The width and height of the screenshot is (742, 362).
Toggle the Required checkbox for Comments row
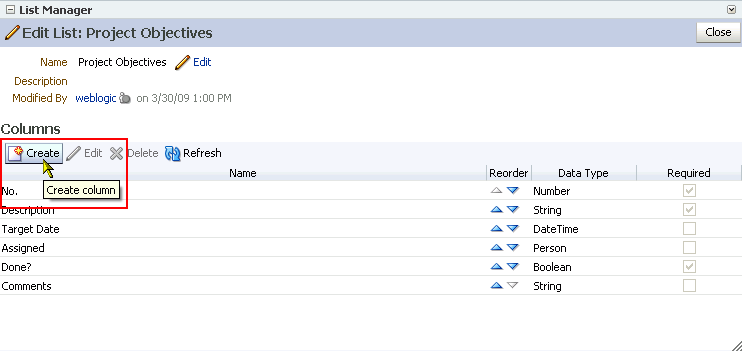[x=689, y=285]
